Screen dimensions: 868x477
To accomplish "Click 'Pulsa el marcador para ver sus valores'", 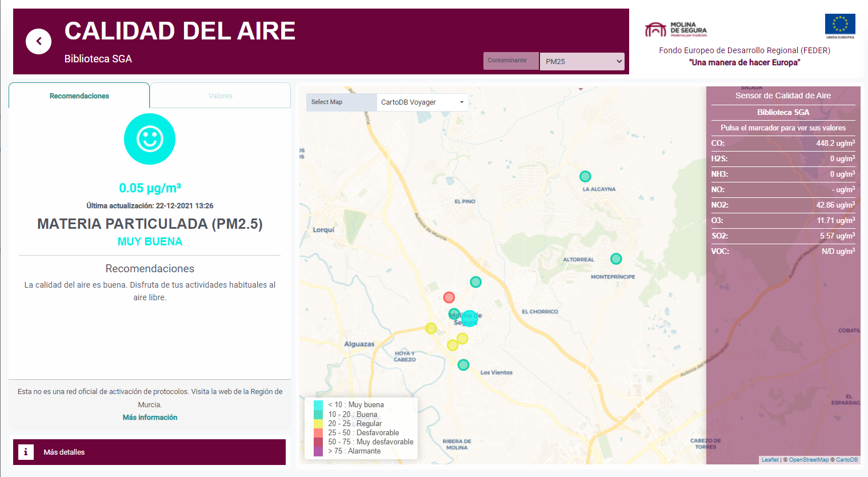I will click(x=783, y=128).
